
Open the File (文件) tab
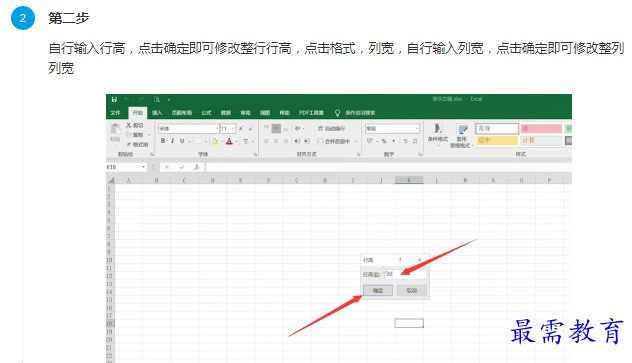point(115,113)
